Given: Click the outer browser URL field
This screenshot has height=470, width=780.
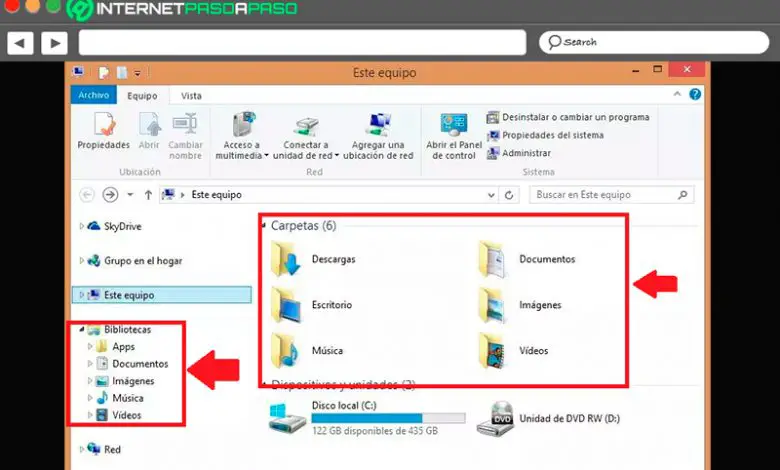Looking at the screenshot, I should coord(302,42).
